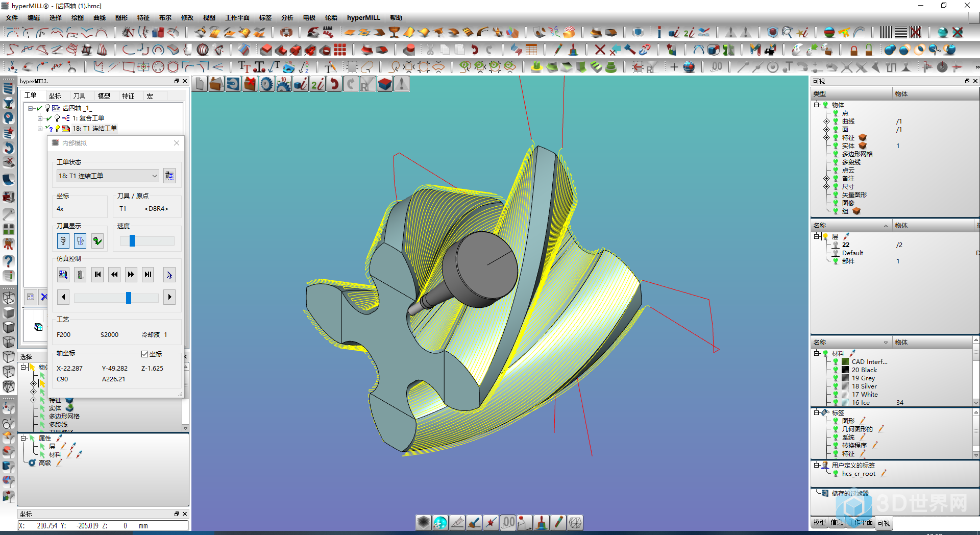Click the 类型 column header in 可视 panel
980x535 pixels.
[851, 94]
